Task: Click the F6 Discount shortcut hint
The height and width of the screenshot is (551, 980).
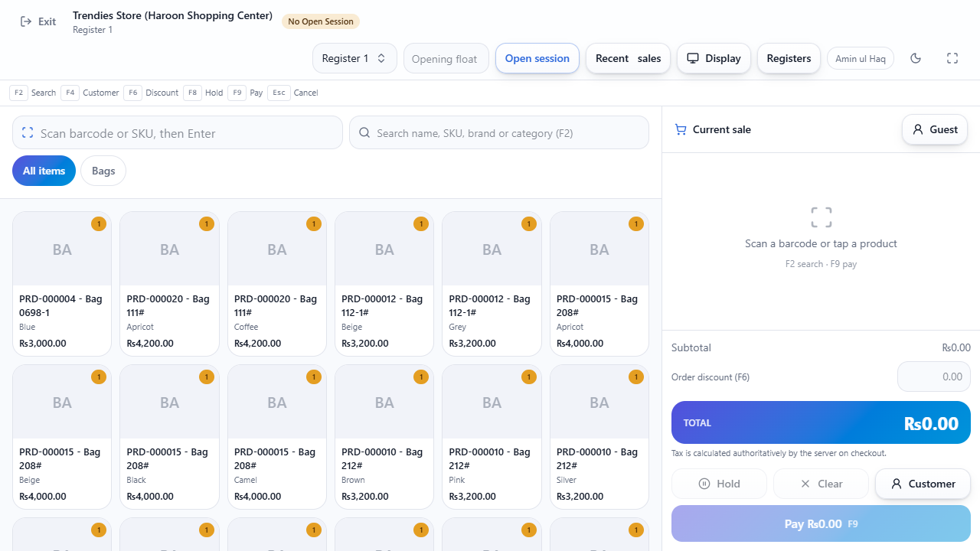Action: (x=151, y=93)
